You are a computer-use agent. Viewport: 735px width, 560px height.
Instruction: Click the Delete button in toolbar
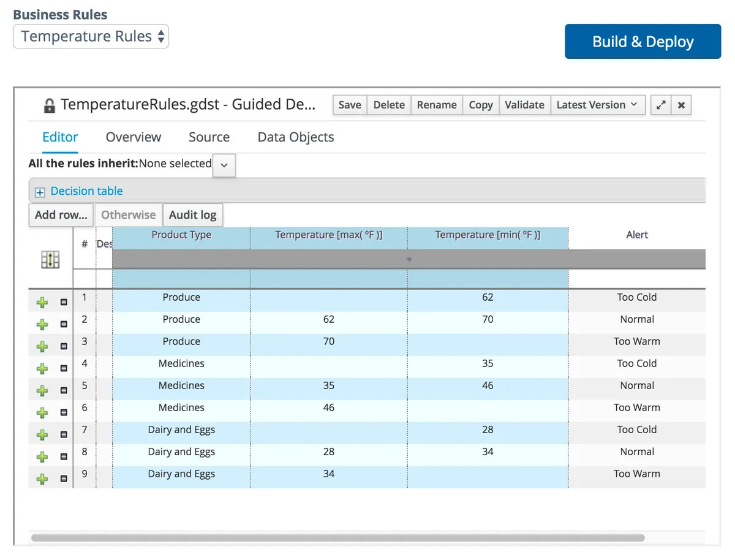pos(389,105)
